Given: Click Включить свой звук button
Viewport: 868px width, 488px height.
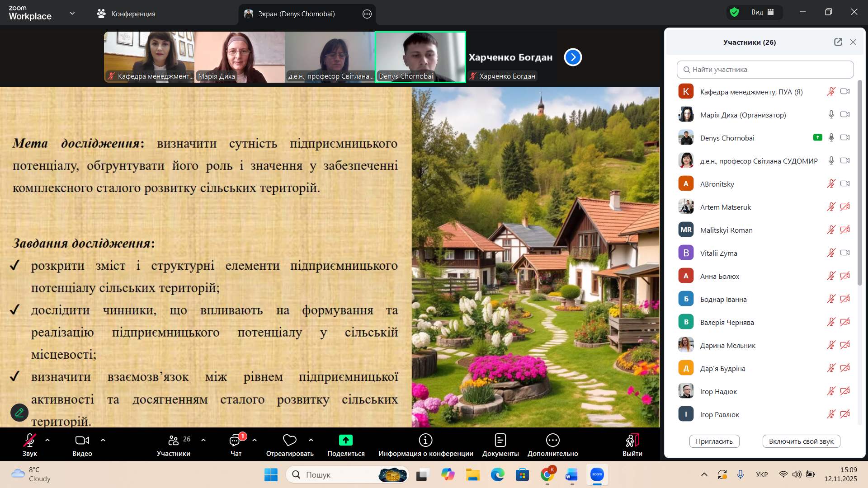Looking at the screenshot, I should [801, 441].
